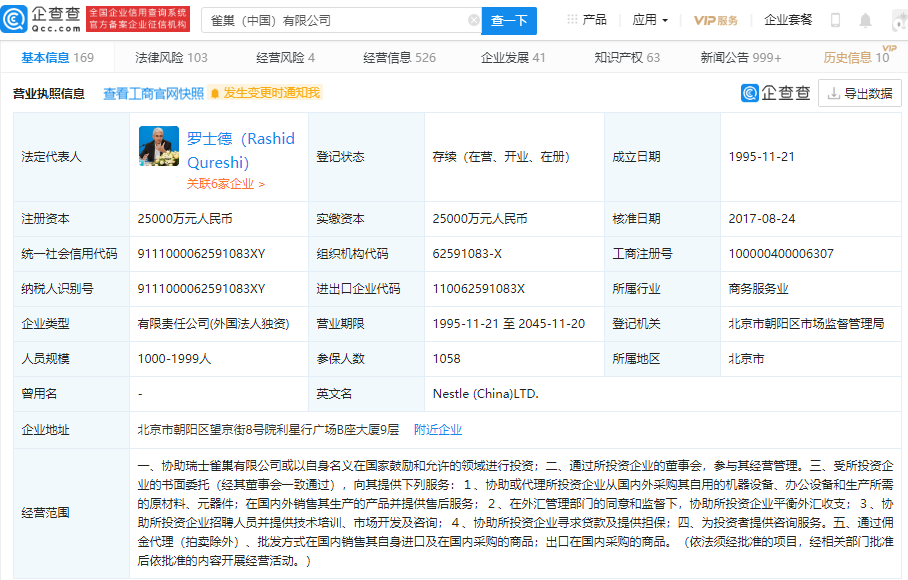Click the download icon in 导出数据
The image size is (908, 580).
(833, 93)
